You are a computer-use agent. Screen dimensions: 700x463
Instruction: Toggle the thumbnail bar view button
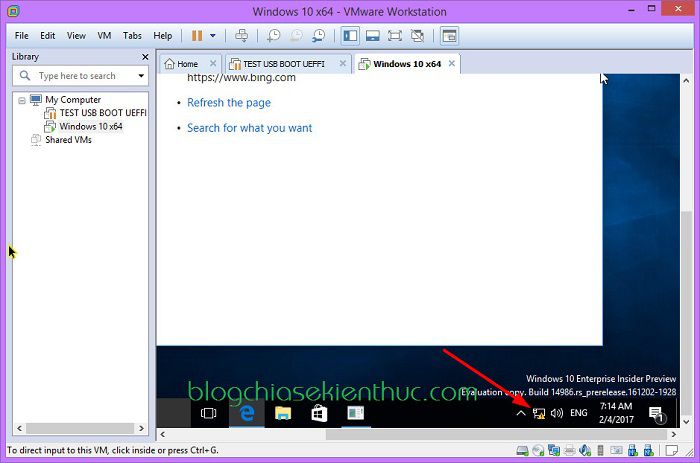[x=373, y=36]
